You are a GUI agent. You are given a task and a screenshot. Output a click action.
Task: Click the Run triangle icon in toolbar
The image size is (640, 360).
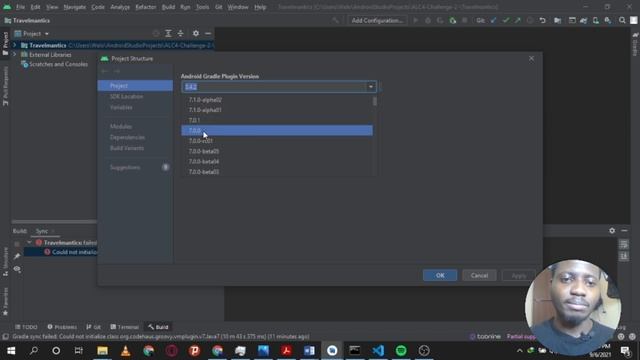point(416,20)
